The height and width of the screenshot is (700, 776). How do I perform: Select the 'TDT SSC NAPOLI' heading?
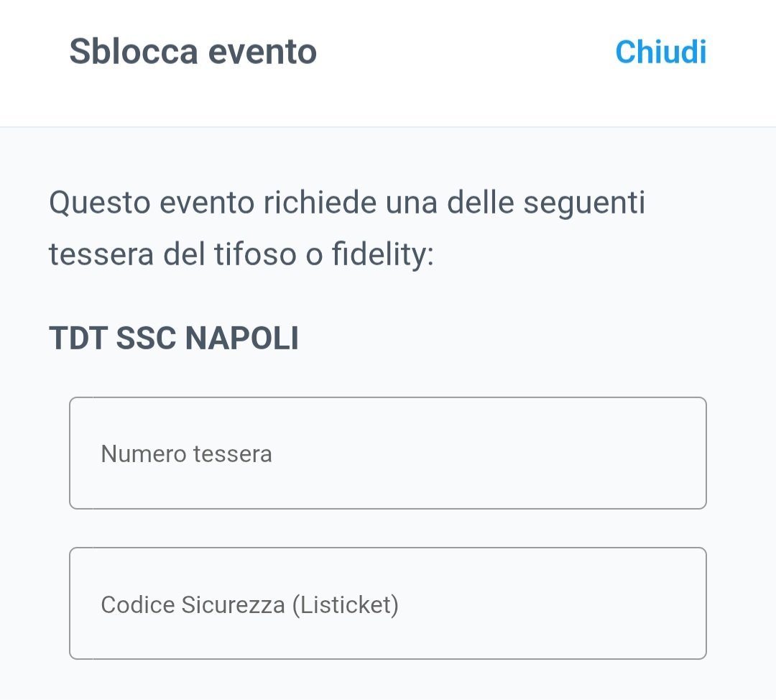pos(173,339)
